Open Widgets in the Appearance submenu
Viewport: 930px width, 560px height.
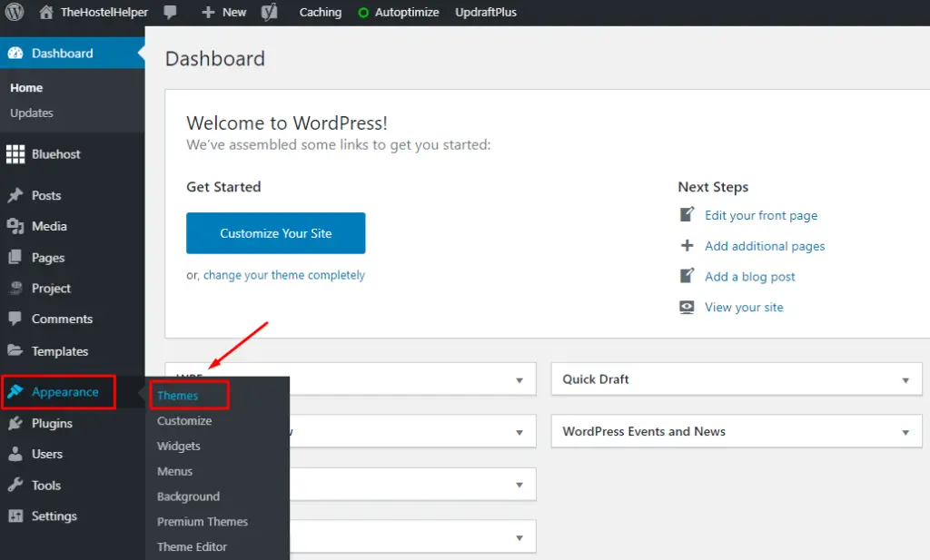pos(179,447)
